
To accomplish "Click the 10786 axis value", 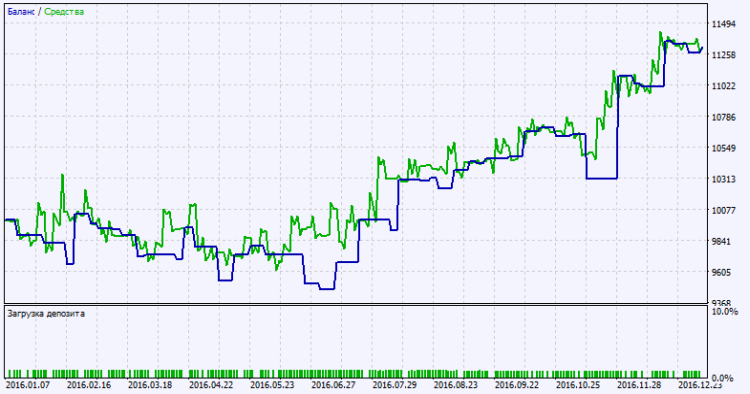I will tap(723, 117).
